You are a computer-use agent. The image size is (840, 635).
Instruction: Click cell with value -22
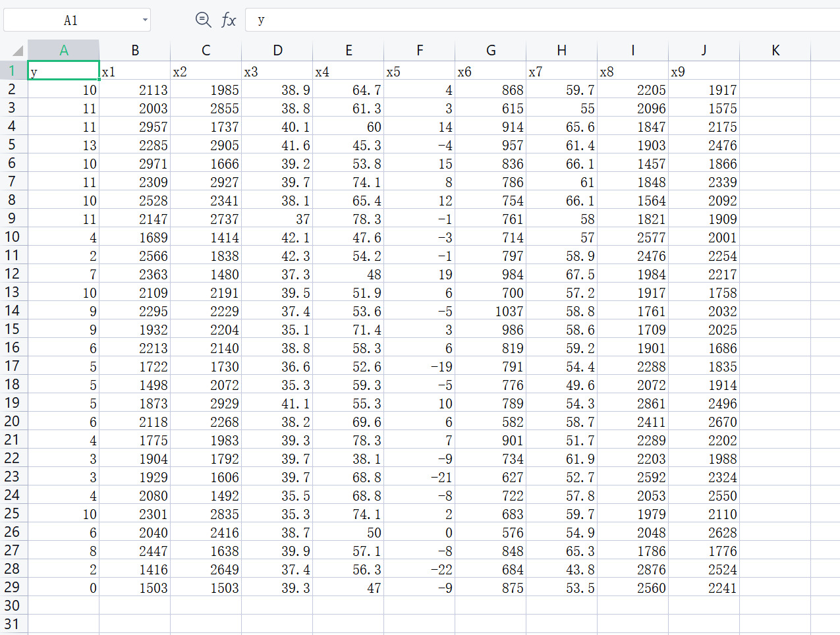coord(420,568)
